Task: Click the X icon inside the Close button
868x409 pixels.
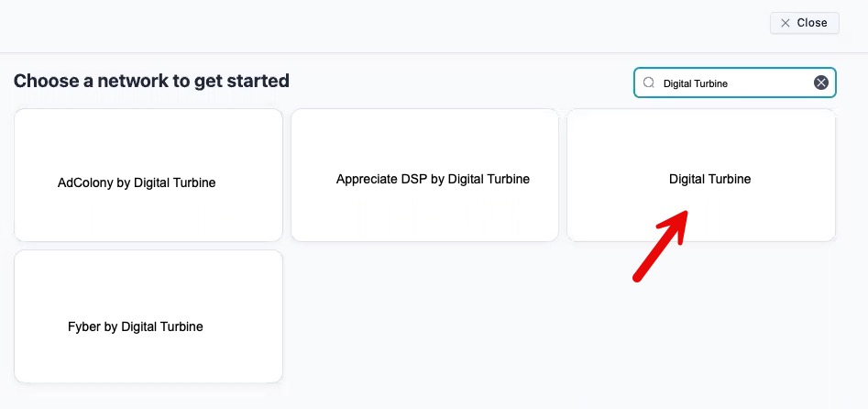Action: 785,23
